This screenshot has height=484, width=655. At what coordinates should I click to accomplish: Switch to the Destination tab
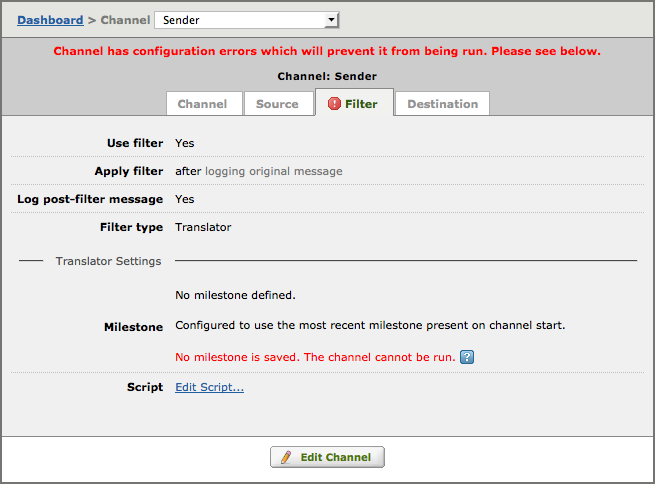(x=442, y=104)
